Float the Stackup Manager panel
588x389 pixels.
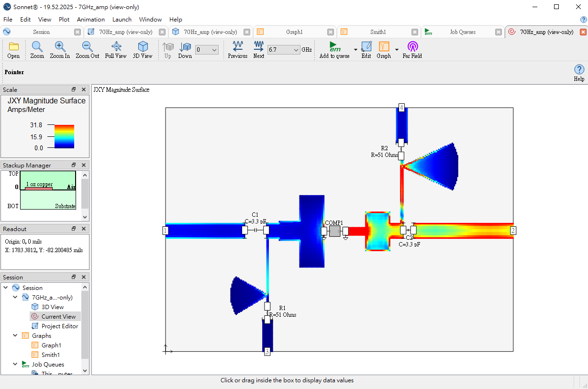74,165
